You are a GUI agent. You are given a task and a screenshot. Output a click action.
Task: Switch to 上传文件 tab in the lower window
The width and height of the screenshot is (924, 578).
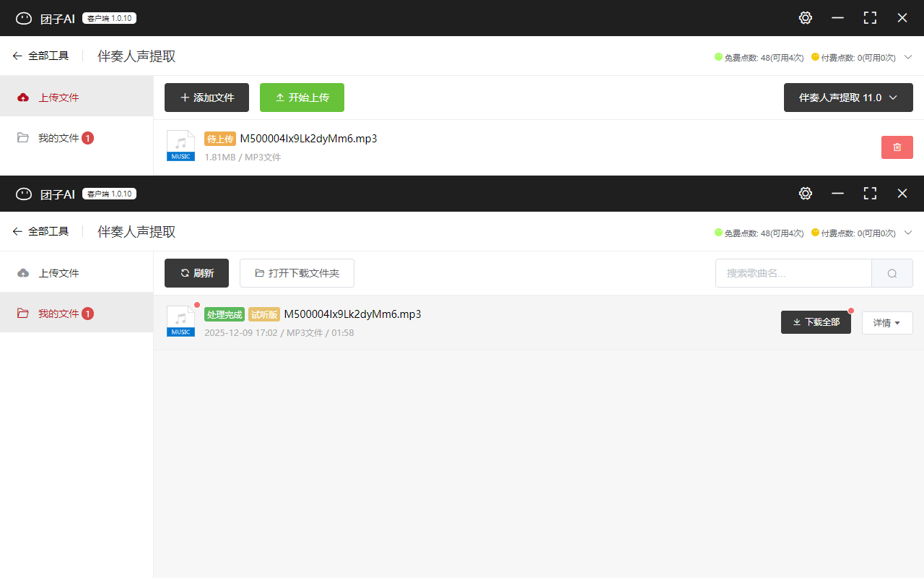[58, 273]
